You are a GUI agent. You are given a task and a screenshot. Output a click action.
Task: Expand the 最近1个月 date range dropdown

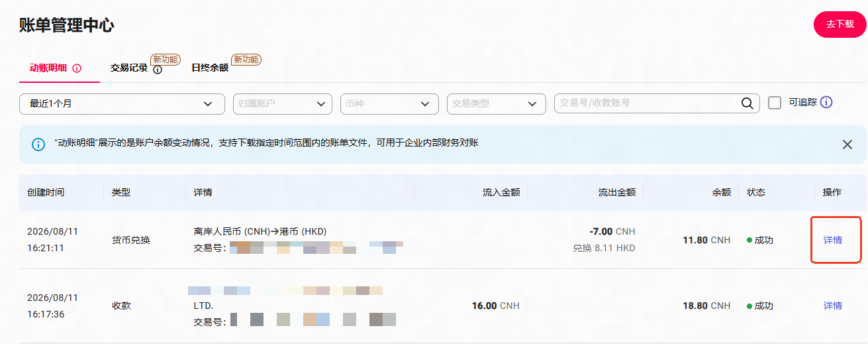point(122,104)
